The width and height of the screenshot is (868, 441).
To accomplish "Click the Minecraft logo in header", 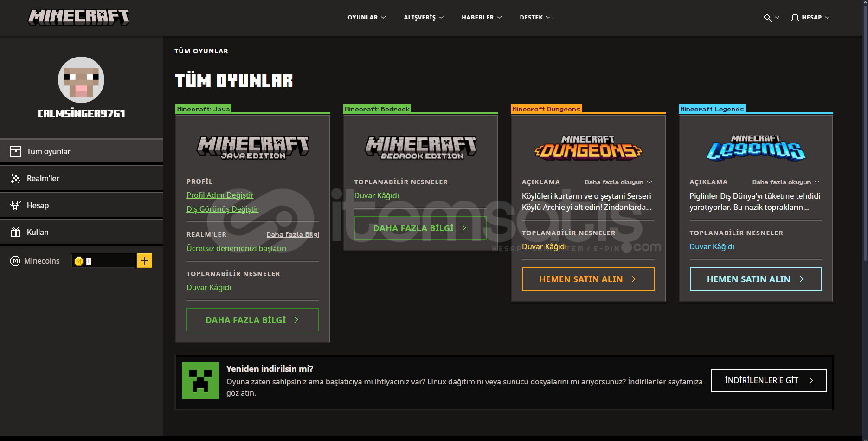I will click(78, 17).
